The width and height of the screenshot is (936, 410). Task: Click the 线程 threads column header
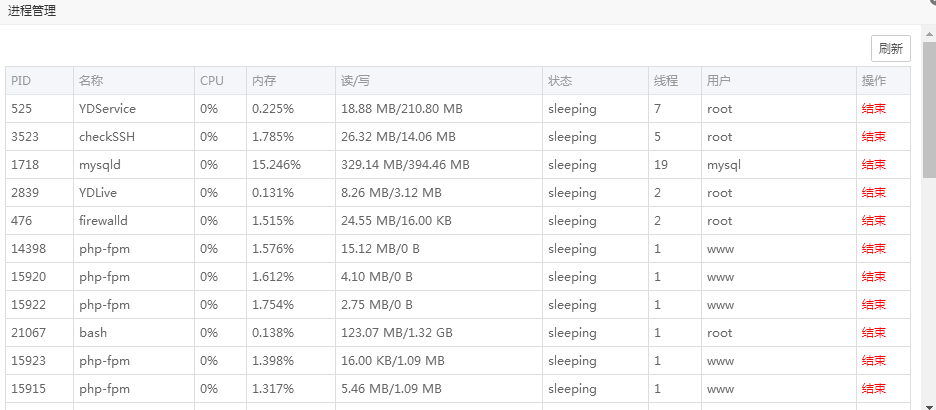click(666, 80)
